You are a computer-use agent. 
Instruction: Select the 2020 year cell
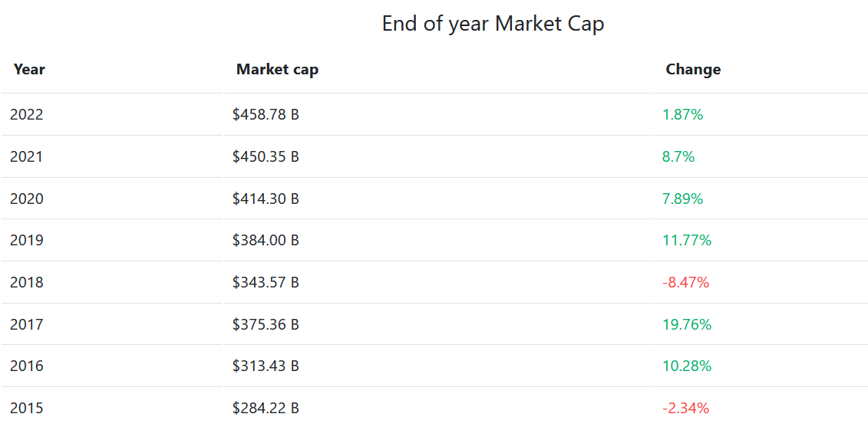(27, 199)
